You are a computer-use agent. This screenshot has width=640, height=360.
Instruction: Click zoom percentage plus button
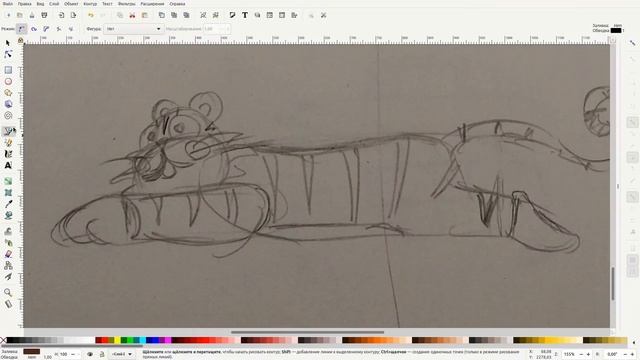point(588,354)
